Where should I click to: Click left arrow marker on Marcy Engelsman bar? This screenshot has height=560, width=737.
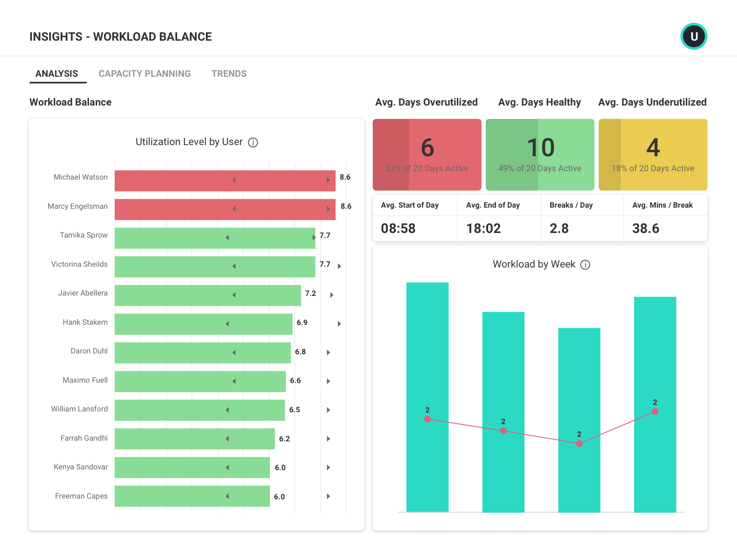tap(234, 209)
